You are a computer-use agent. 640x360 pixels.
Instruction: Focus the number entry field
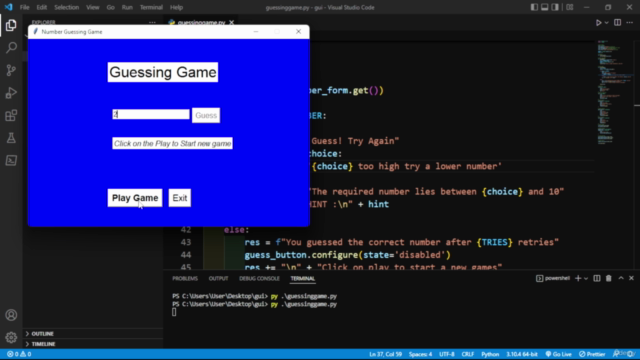click(x=151, y=114)
